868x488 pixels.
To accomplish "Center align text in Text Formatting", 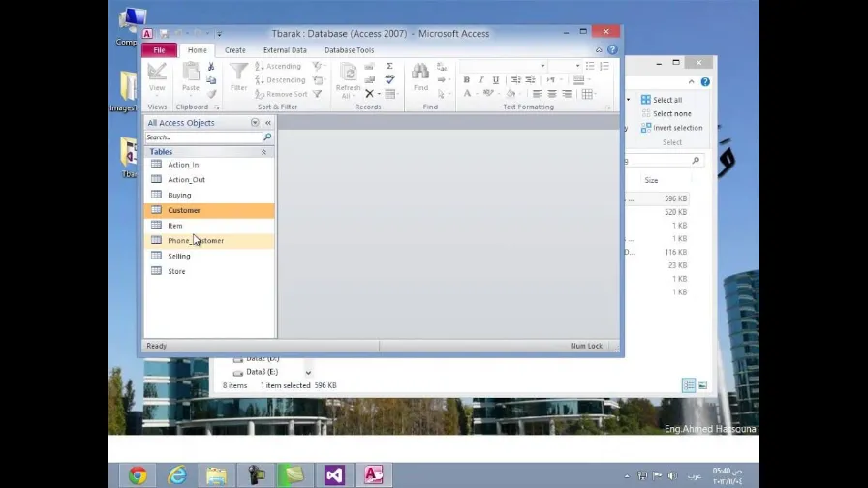I will 552,94.
